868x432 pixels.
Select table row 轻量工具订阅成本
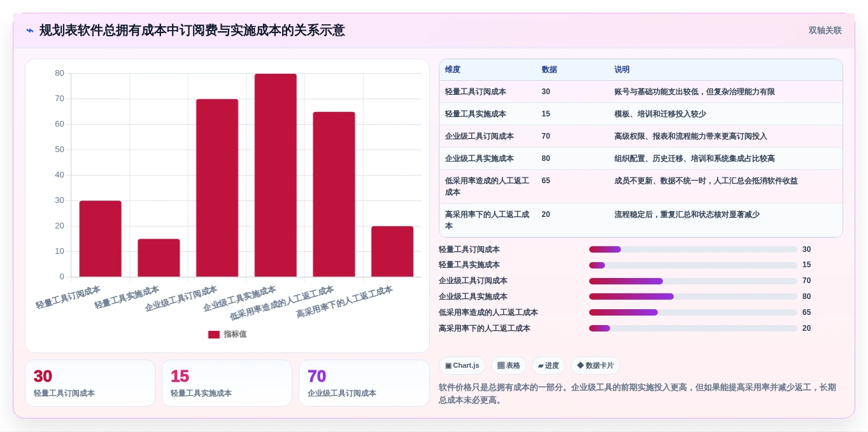click(x=641, y=92)
